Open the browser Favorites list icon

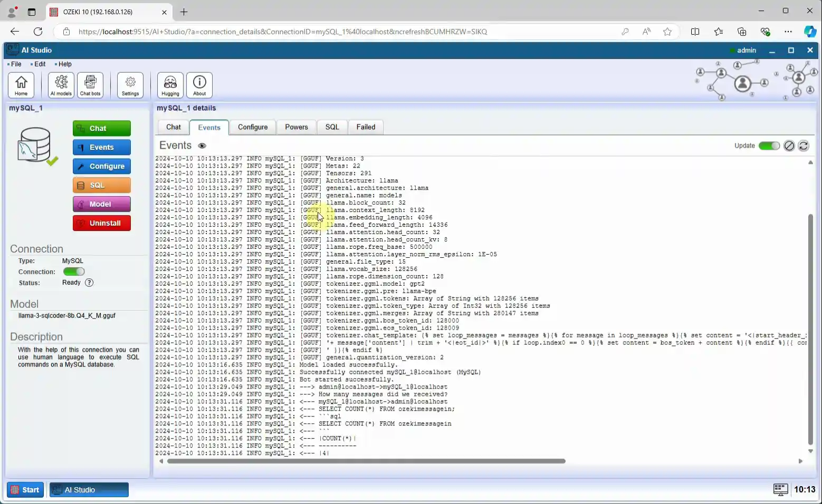coord(718,32)
